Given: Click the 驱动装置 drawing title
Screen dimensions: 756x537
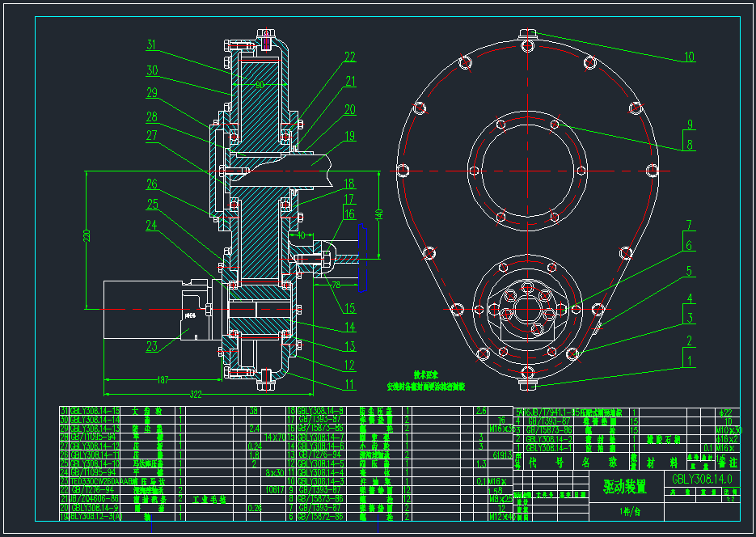Looking at the screenshot, I should point(624,487).
